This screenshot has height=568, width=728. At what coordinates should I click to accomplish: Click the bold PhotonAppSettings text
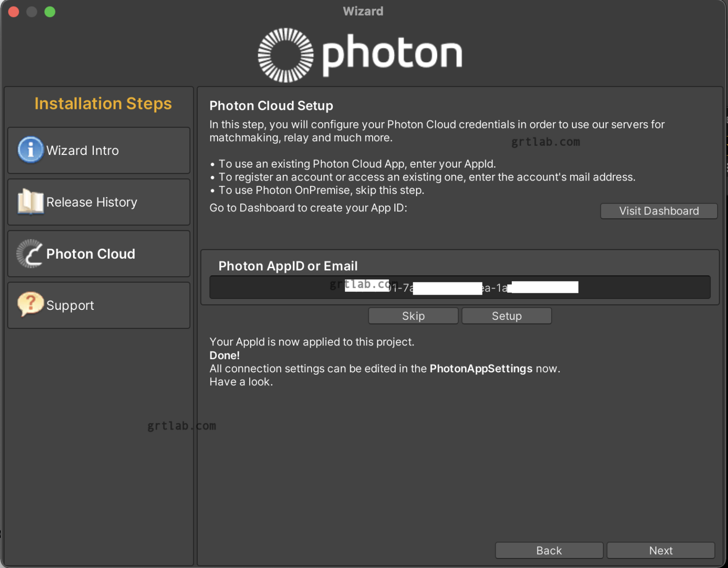tap(481, 368)
